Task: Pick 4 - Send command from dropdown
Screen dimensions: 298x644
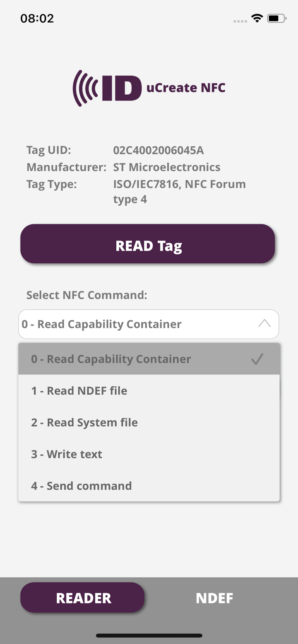Action: 81,486
